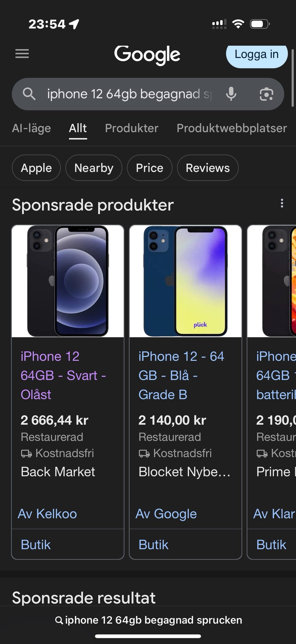Tap the voice search microphone icon
The height and width of the screenshot is (644, 296).
pyautogui.click(x=231, y=94)
